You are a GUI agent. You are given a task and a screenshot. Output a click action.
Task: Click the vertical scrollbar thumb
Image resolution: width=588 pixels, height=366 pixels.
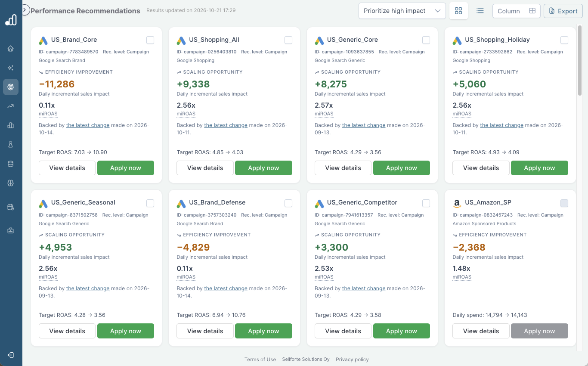point(580,60)
